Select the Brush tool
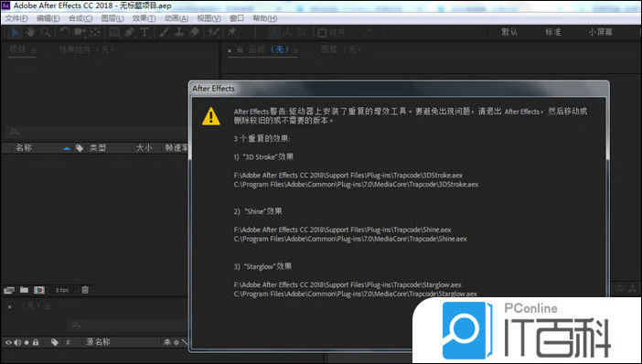The image size is (642, 364). 165,32
